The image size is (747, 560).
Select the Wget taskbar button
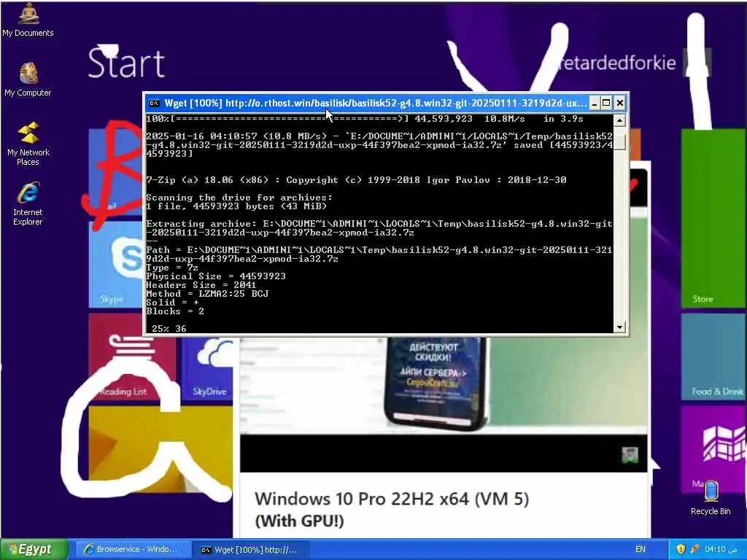(249, 550)
